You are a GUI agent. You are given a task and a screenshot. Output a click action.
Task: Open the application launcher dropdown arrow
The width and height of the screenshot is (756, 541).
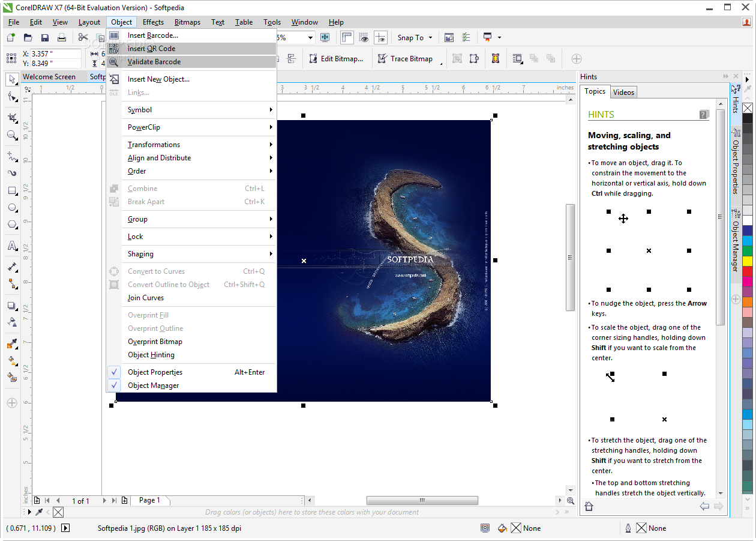coord(499,37)
